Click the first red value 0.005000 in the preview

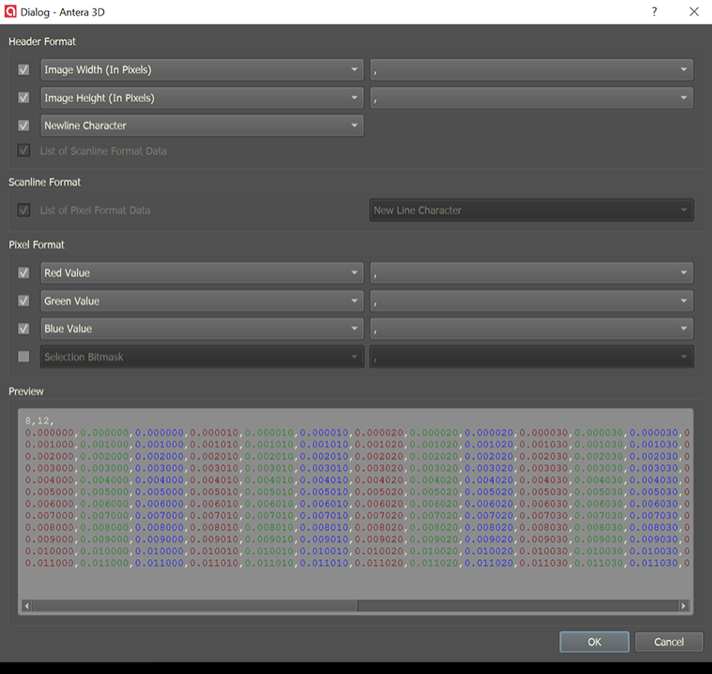pos(49,492)
